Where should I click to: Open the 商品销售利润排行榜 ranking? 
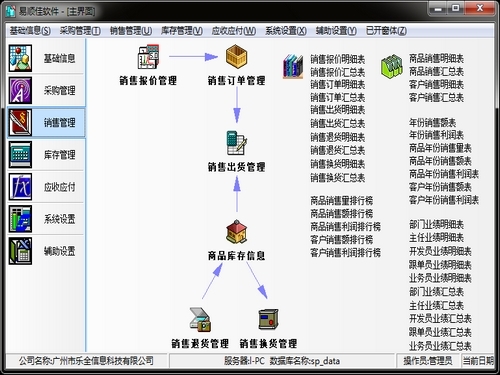tap(345, 227)
